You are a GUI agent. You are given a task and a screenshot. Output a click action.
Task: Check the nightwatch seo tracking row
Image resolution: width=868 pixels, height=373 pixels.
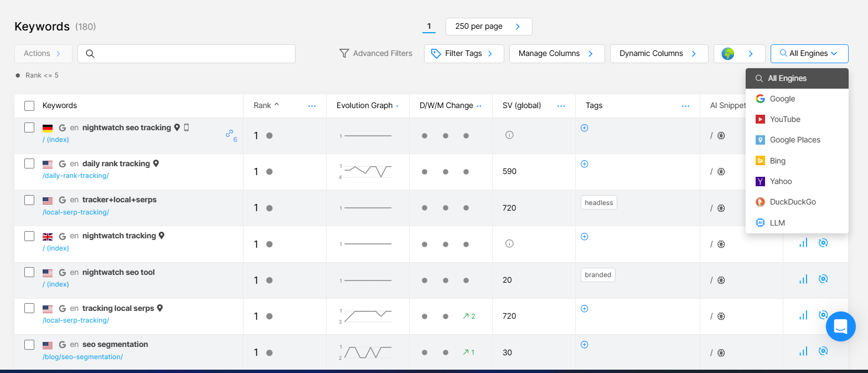[x=29, y=127]
